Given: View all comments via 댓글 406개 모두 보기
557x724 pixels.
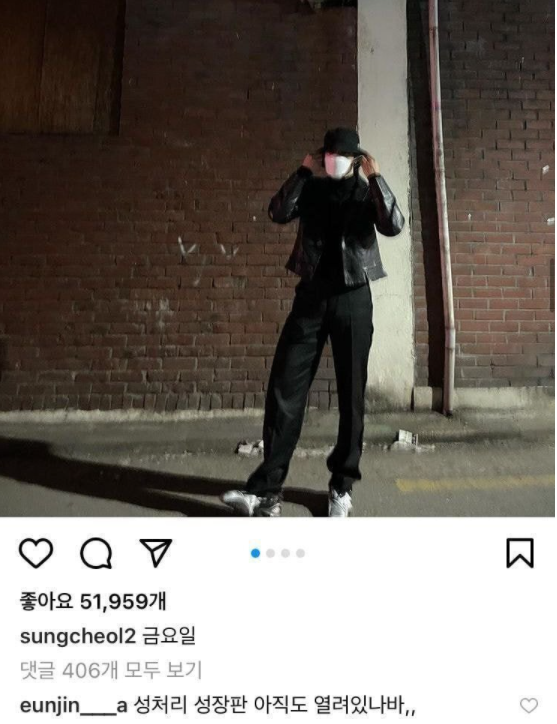Looking at the screenshot, I should click(x=111, y=670).
